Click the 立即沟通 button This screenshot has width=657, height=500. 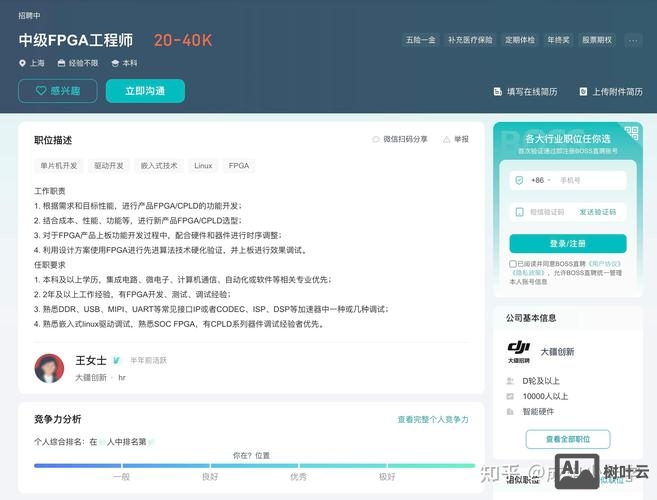pos(145,91)
